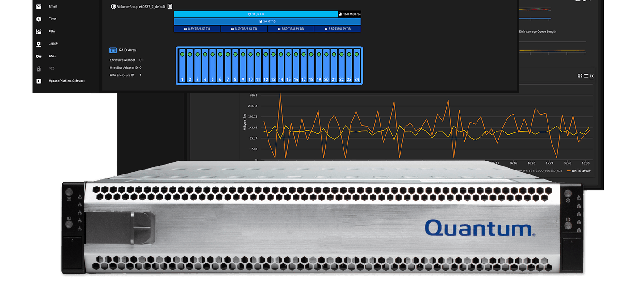The height and width of the screenshot is (289, 644).
Task: Click the Volume Group half-circle icon
Action: 113,7
